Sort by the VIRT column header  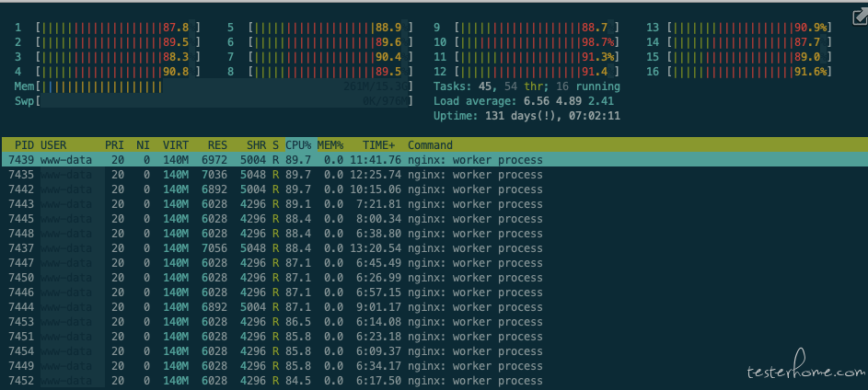click(176, 145)
